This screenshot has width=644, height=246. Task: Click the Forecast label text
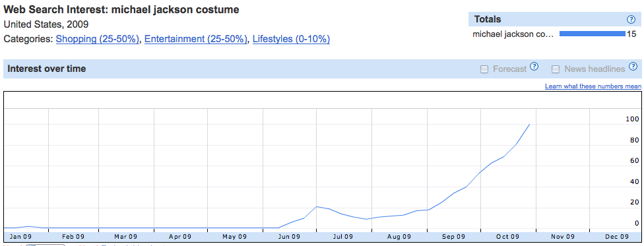(509, 69)
